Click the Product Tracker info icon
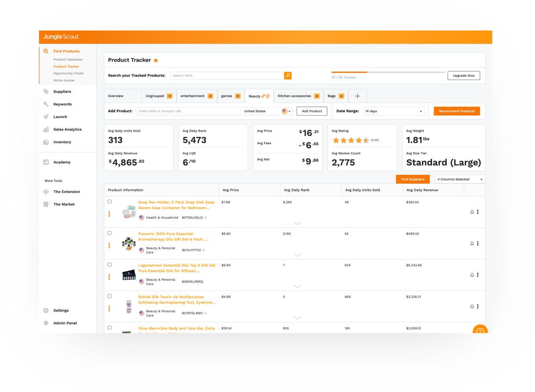 click(156, 61)
